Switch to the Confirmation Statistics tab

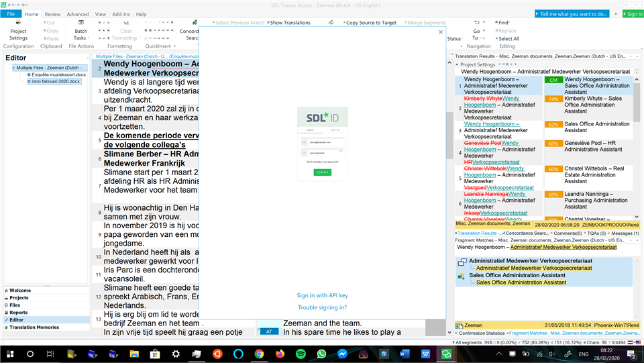[x=480, y=333]
